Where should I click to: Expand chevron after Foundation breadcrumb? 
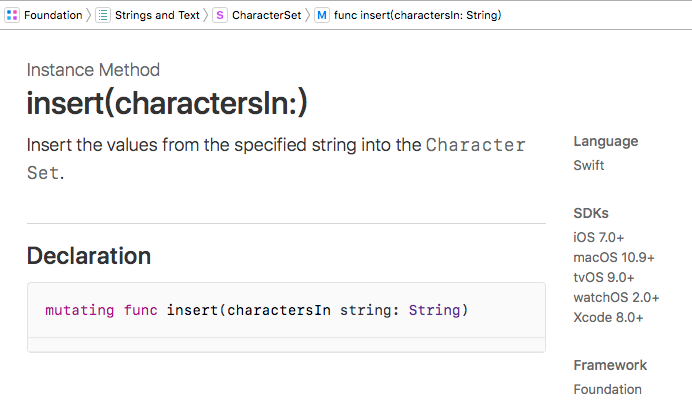pyautogui.click(x=89, y=15)
